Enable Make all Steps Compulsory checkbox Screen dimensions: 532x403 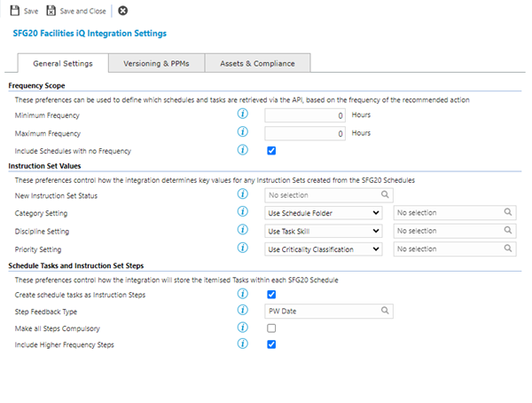point(271,328)
